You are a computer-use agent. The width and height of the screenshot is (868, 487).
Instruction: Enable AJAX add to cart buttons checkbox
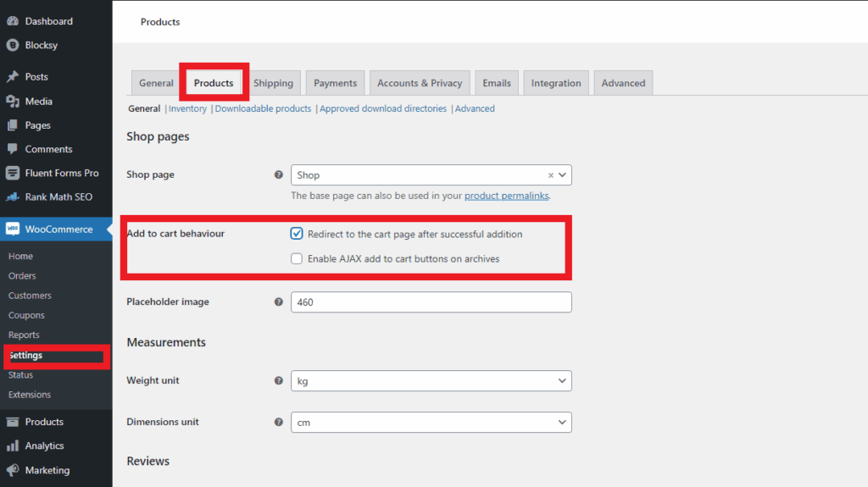coord(297,258)
